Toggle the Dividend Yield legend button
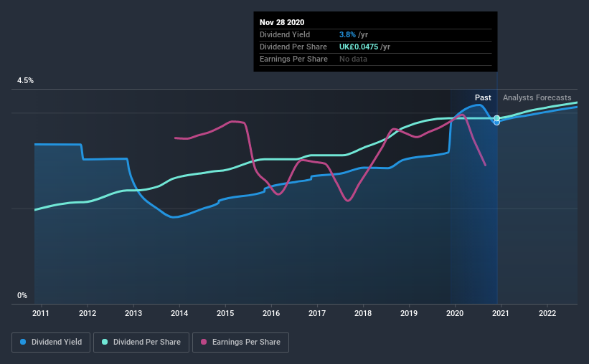Image resolution: width=589 pixels, height=364 pixels. [51, 343]
